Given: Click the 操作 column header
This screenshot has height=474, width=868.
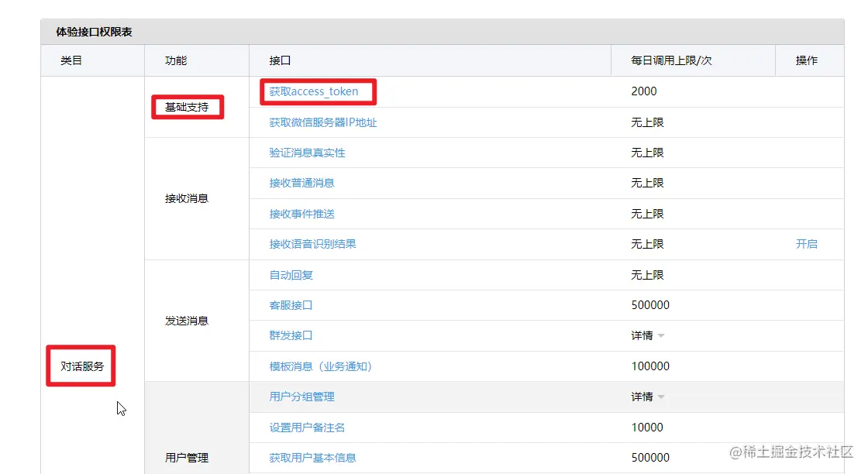Looking at the screenshot, I should click(x=806, y=60).
